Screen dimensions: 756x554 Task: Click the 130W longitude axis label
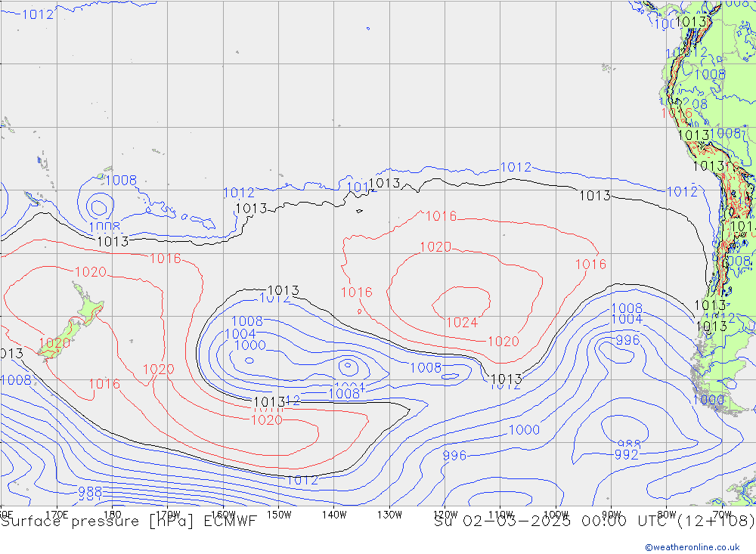click(389, 514)
